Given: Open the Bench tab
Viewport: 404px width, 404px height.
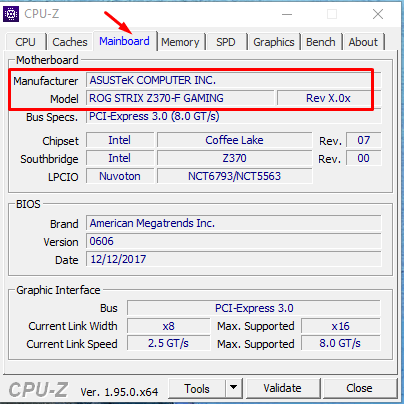Looking at the screenshot, I should tap(321, 42).
